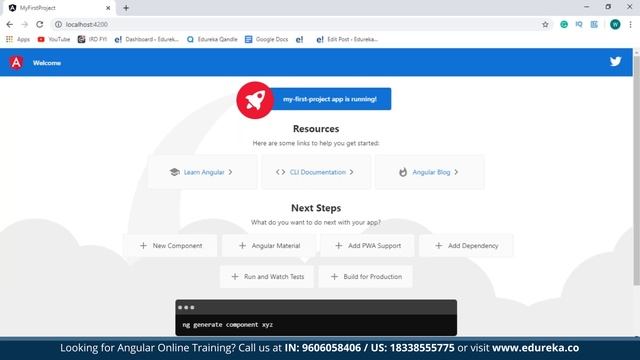Reload the localhost page
Image resolution: width=640 pixels, height=360 pixels.
click(x=40, y=24)
